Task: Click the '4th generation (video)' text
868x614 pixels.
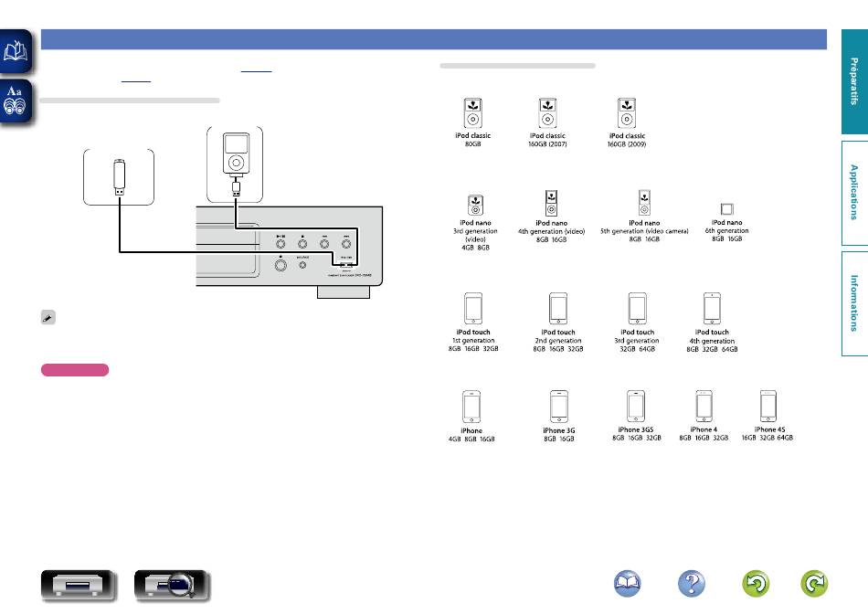Action: coord(551,231)
